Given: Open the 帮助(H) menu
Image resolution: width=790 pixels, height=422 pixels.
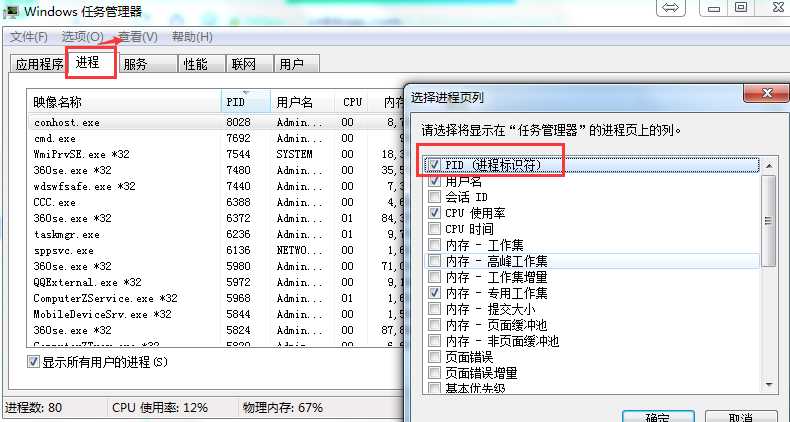Looking at the screenshot, I should [x=192, y=37].
